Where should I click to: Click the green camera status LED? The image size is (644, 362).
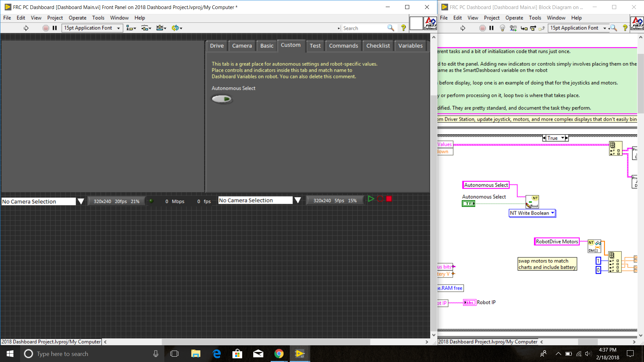point(151,201)
